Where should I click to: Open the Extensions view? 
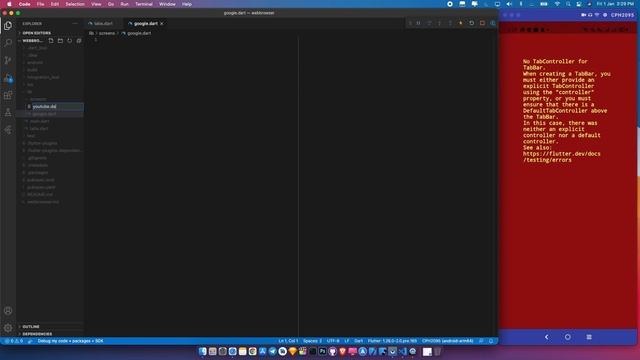pyautogui.click(x=8, y=95)
